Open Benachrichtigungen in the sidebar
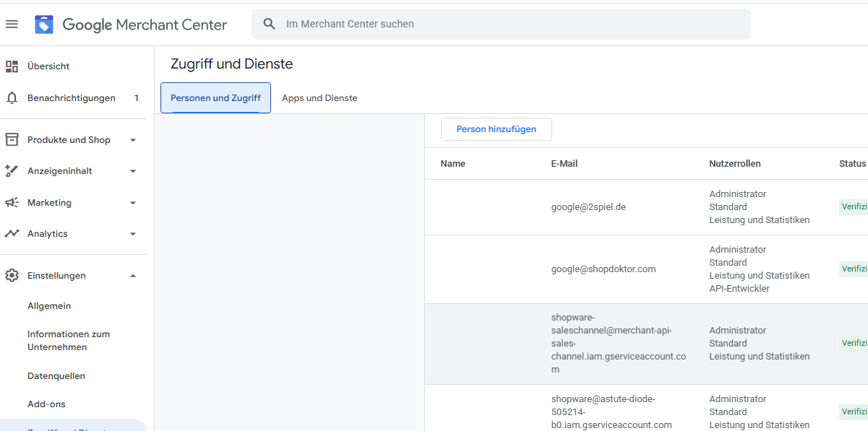This screenshot has width=868, height=431. (x=73, y=97)
